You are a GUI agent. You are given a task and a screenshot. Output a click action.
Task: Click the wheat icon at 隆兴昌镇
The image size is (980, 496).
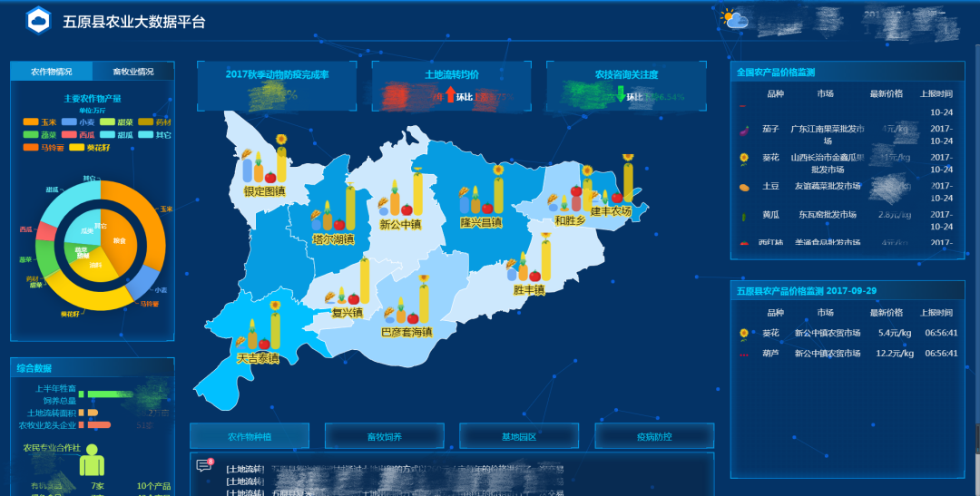[464, 191]
